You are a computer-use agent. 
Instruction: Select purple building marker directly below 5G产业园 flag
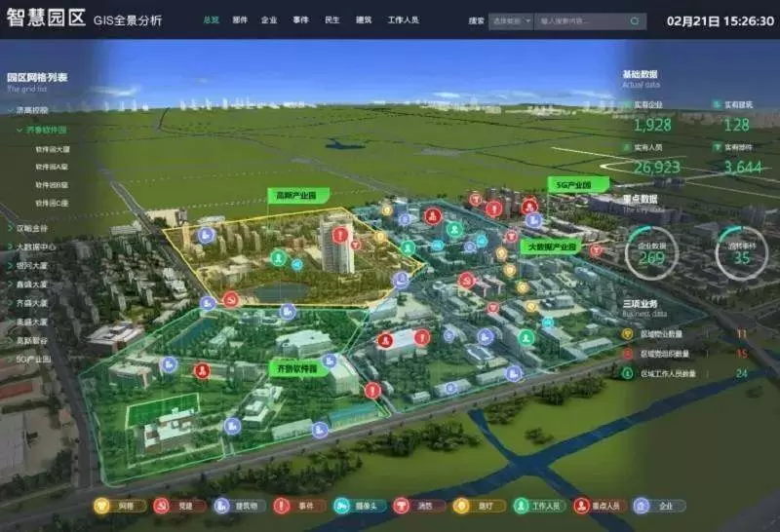[534, 220]
